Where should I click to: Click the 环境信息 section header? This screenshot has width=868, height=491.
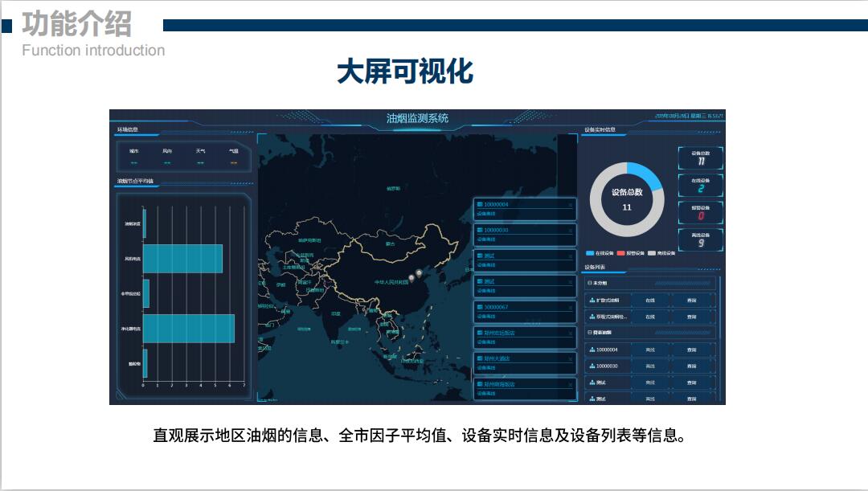[127, 129]
